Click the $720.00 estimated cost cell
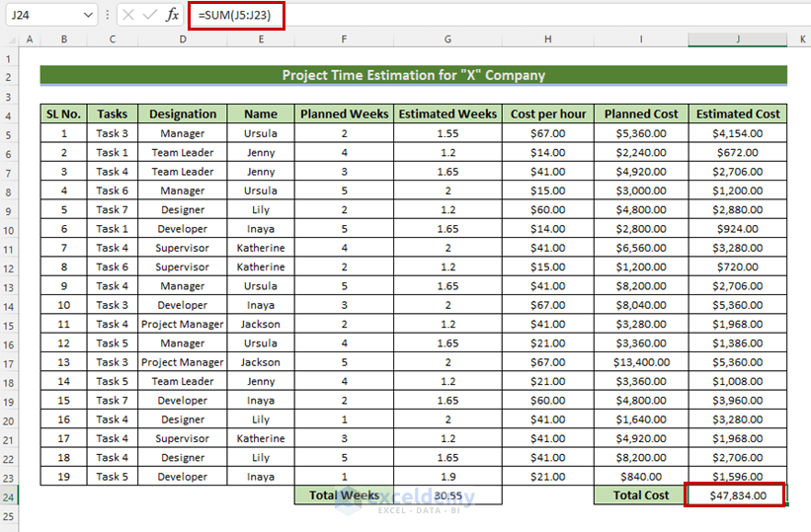Screen dimensions: 811x532 click(x=738, y=266)
